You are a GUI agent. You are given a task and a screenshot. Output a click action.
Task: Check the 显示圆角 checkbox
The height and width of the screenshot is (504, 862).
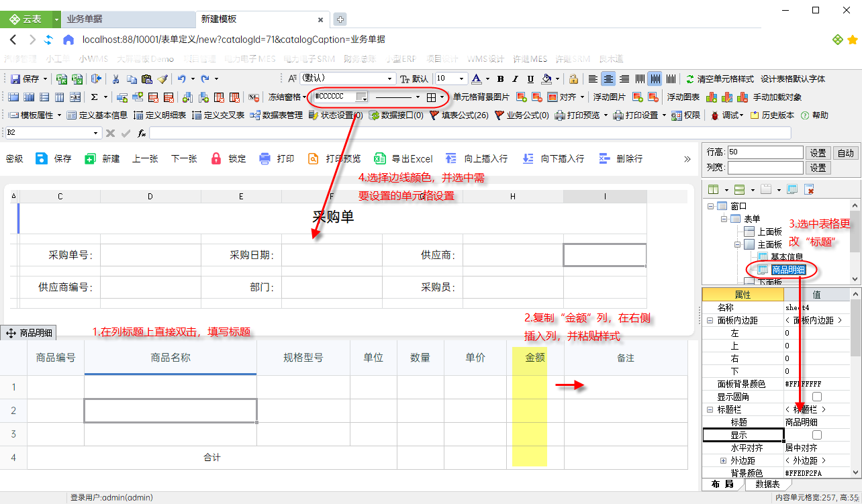tap(817, 397)
